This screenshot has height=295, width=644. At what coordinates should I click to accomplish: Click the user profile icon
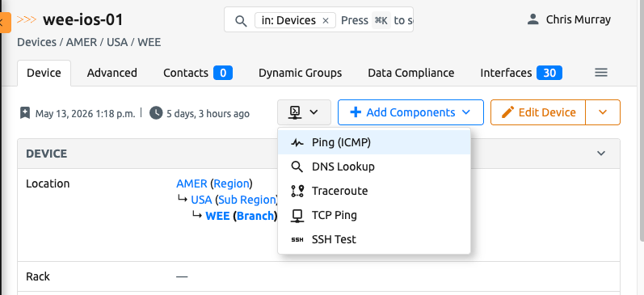click(532, 19)
